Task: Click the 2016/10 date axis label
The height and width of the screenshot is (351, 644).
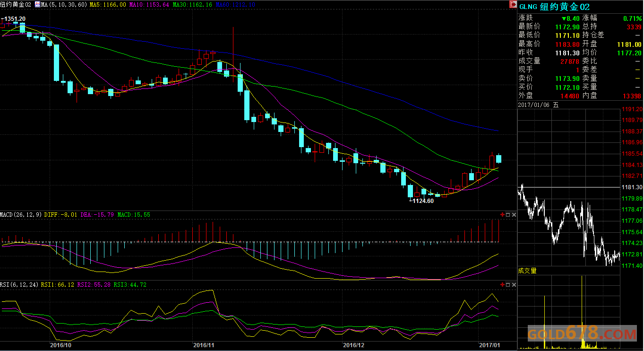Action: click(x=60, y=346)
